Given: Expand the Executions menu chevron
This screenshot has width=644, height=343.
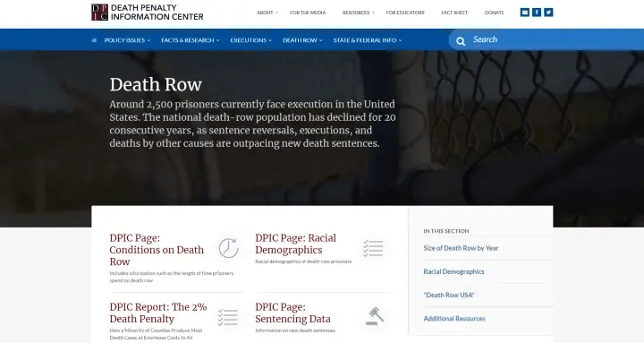Looking at the screenshot, I should click(270, 40).
